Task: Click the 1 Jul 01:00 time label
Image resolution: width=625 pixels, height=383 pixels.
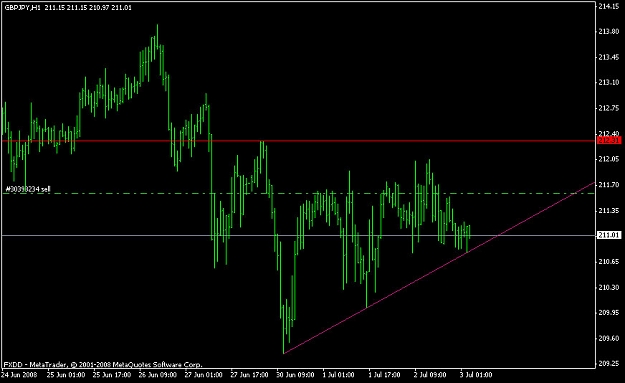Action: [338, 375]
